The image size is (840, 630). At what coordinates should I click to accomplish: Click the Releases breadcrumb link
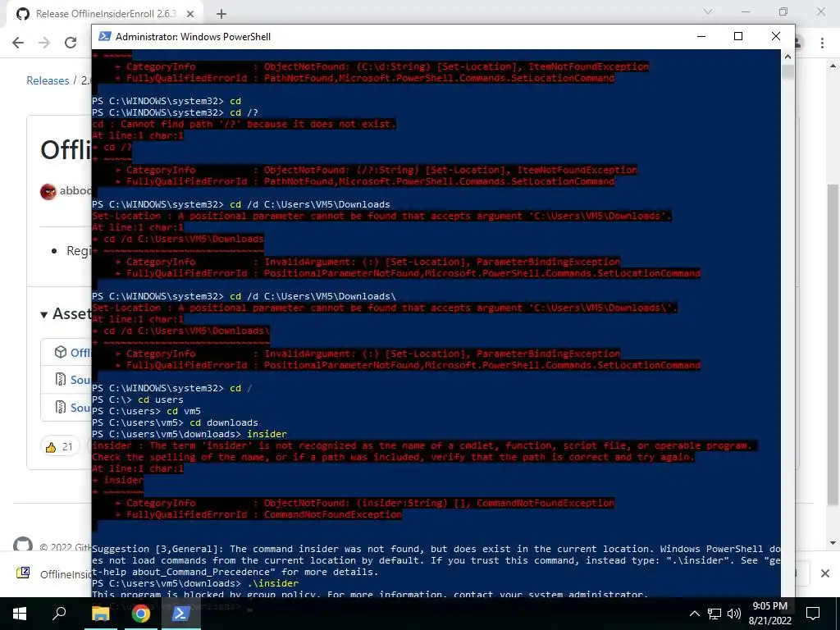point(48,80)
